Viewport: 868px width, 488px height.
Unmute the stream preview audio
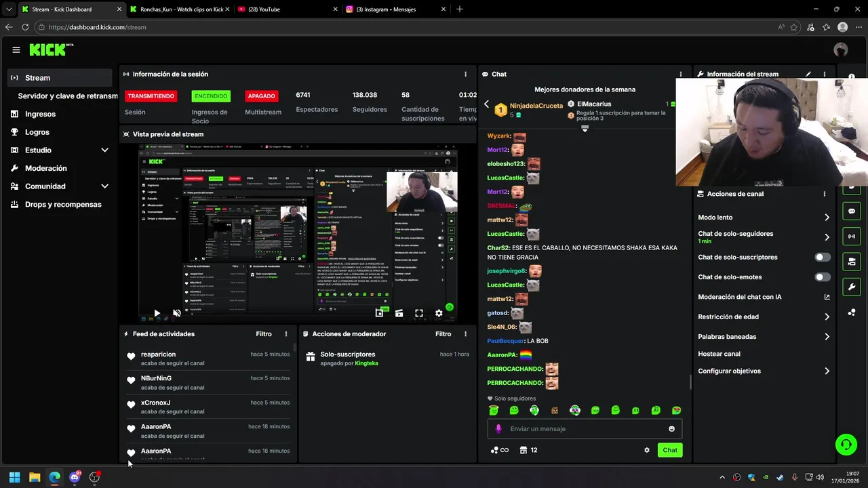click(177, 313)
